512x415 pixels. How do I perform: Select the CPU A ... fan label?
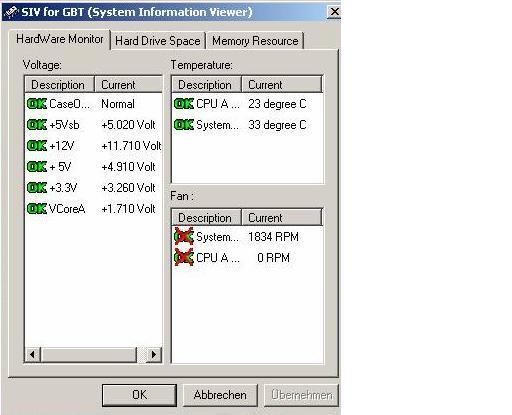pyautogui.click(x=218, y=258)
